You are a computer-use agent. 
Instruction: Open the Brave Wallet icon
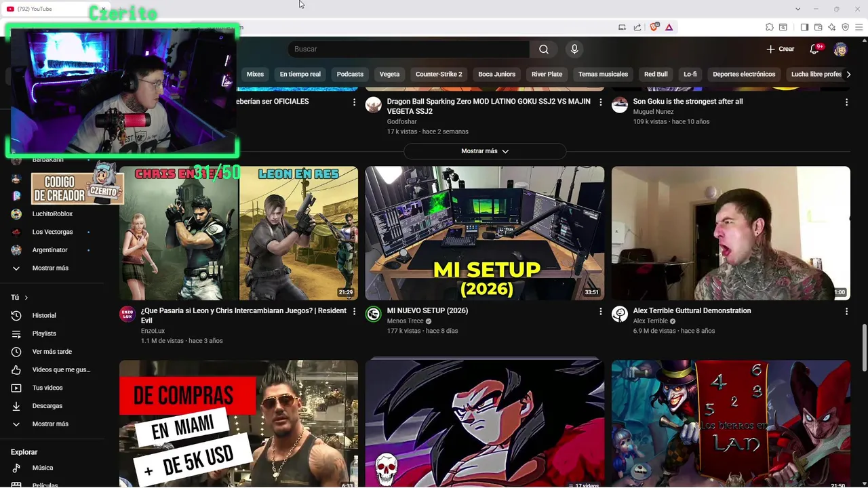(x=818, y=27)
